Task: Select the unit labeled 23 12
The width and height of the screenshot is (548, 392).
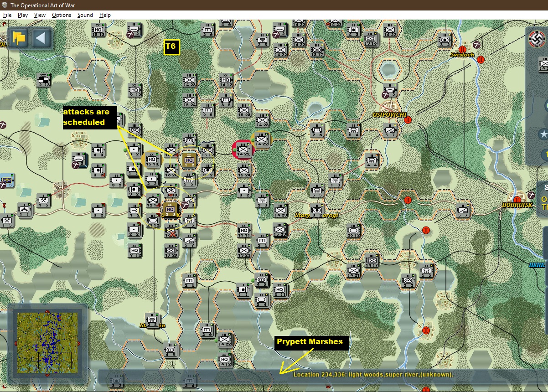Action: point(153,221)
